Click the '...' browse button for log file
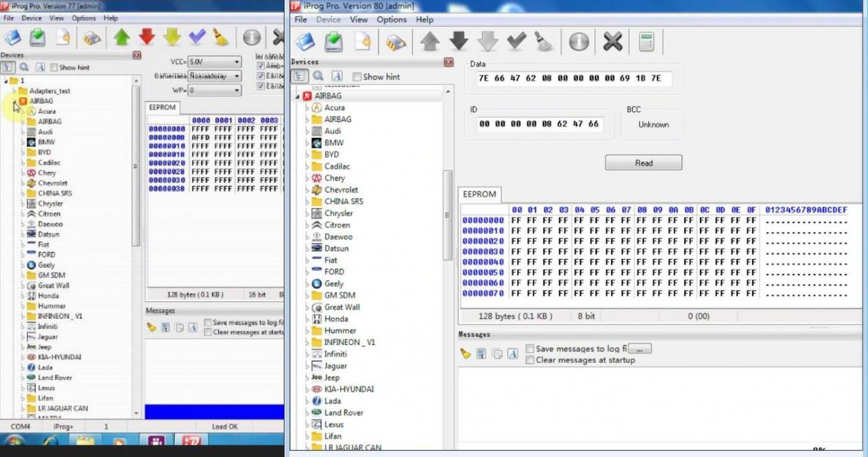The height and width of the screenshot is (457, 868). [640, 349]
